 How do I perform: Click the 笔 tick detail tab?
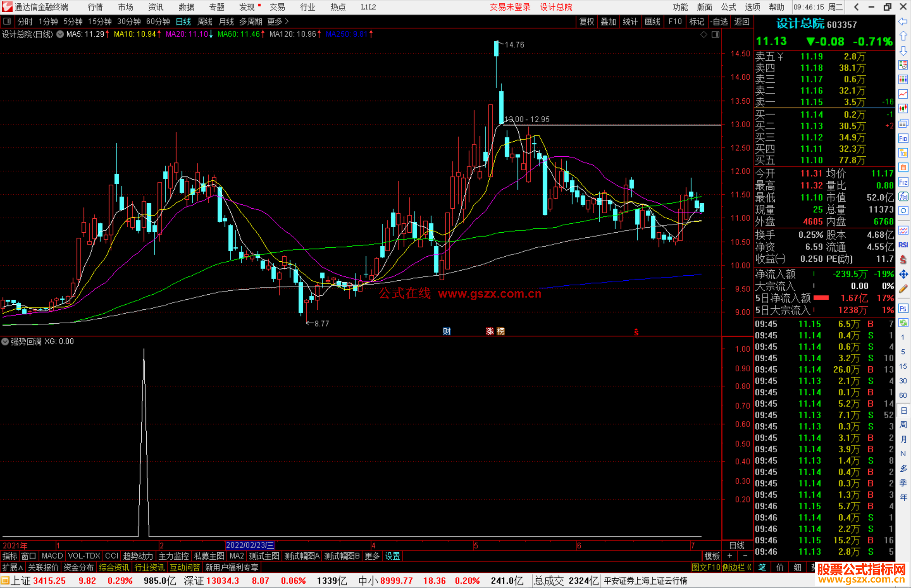tap(762, 567)
